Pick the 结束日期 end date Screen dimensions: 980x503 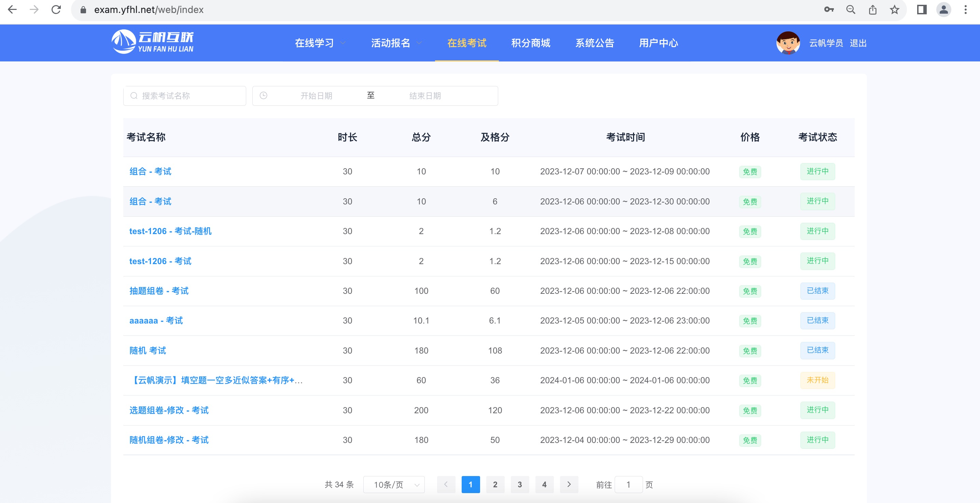point(425,96)
